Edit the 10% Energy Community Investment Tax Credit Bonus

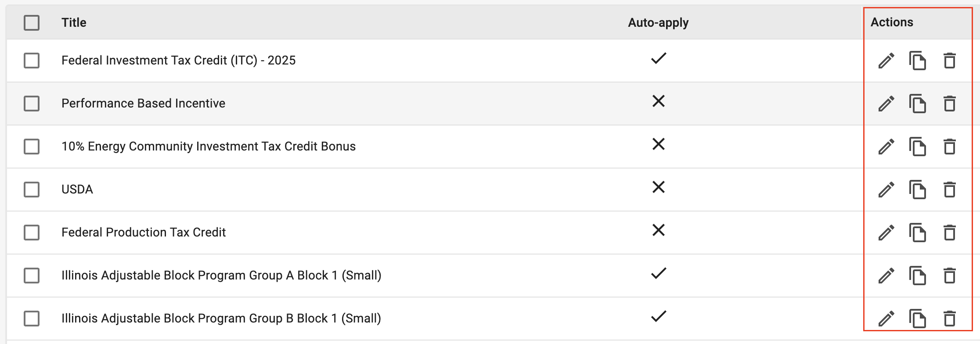click(886, 147)
